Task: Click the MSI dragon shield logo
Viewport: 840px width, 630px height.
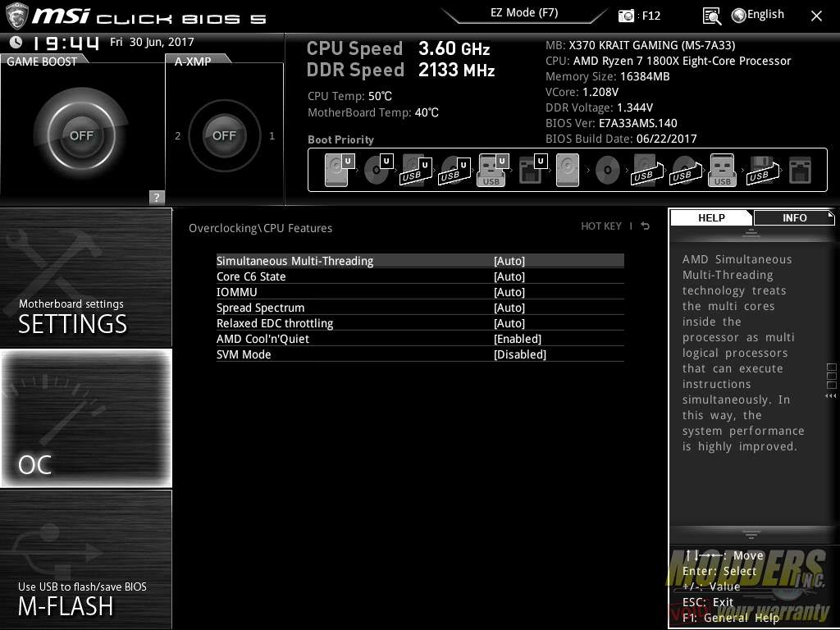Action: point(16,15)
